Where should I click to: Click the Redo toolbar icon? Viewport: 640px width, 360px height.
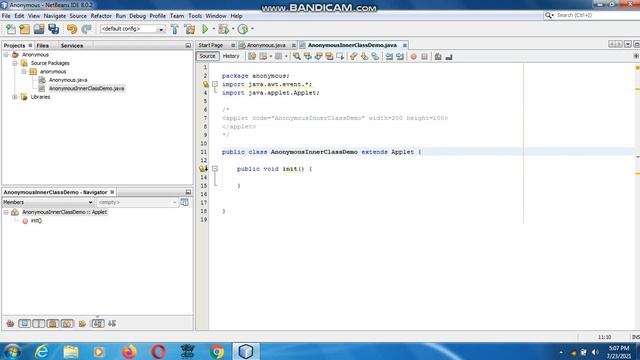tap(86, 29)
